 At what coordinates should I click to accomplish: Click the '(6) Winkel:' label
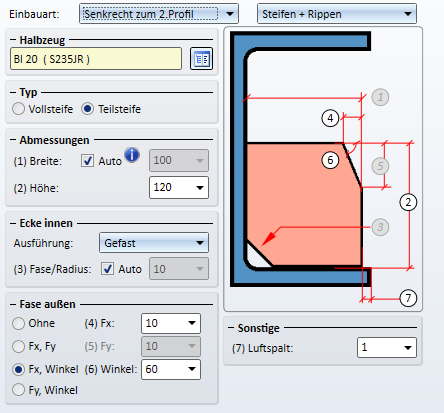111,369
